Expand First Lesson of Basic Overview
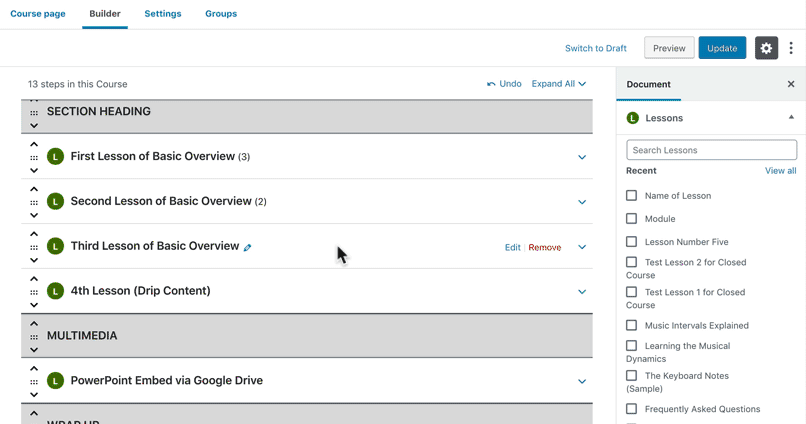 [x=582, y=157]
